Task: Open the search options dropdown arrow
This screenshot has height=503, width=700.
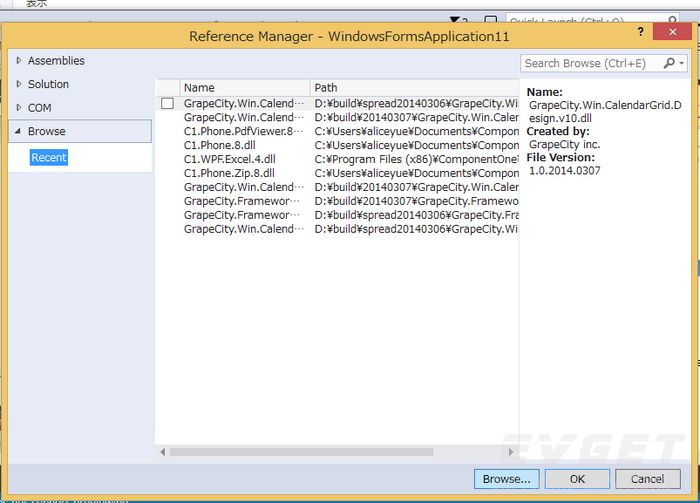Action: coord(682,63)
